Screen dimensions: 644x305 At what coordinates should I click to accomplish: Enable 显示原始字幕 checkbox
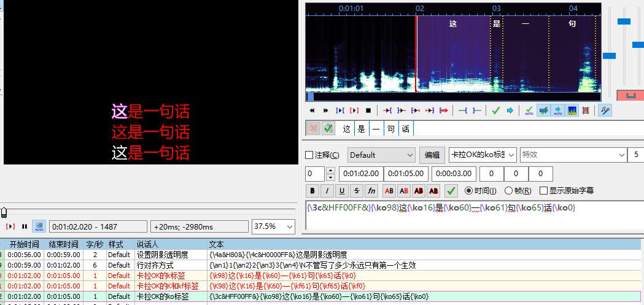point(543,190)
